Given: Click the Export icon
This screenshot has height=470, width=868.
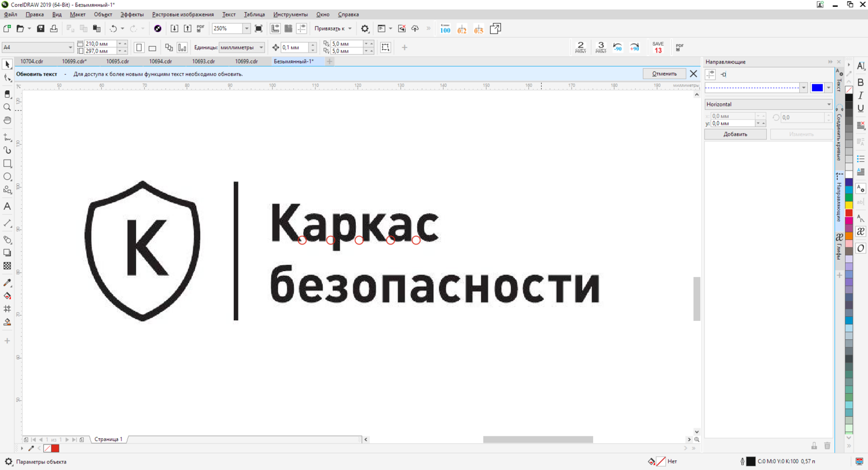Looking at the screenshot, I should [x=187, y=28].
